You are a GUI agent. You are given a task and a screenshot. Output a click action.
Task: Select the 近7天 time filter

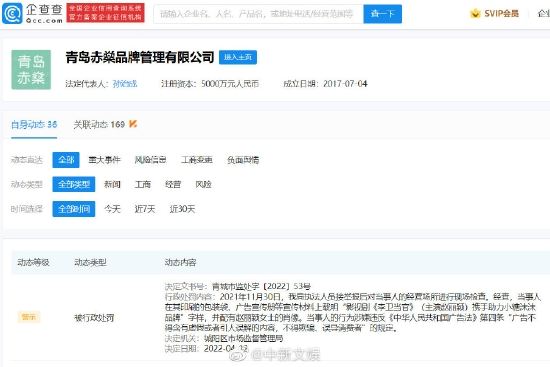tap(145, 209)
